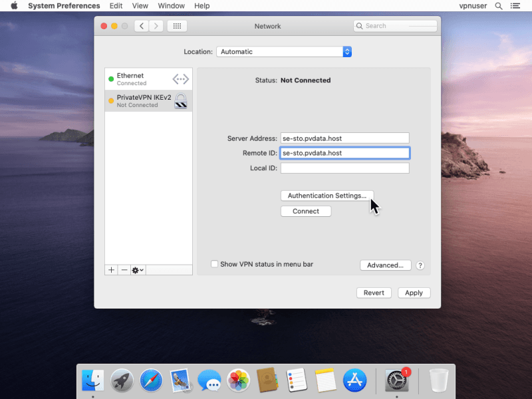Screen dimensions: 532x399
Task: Launch App Store from the dock
Action: pyautogui.click(x=354, y=380)
